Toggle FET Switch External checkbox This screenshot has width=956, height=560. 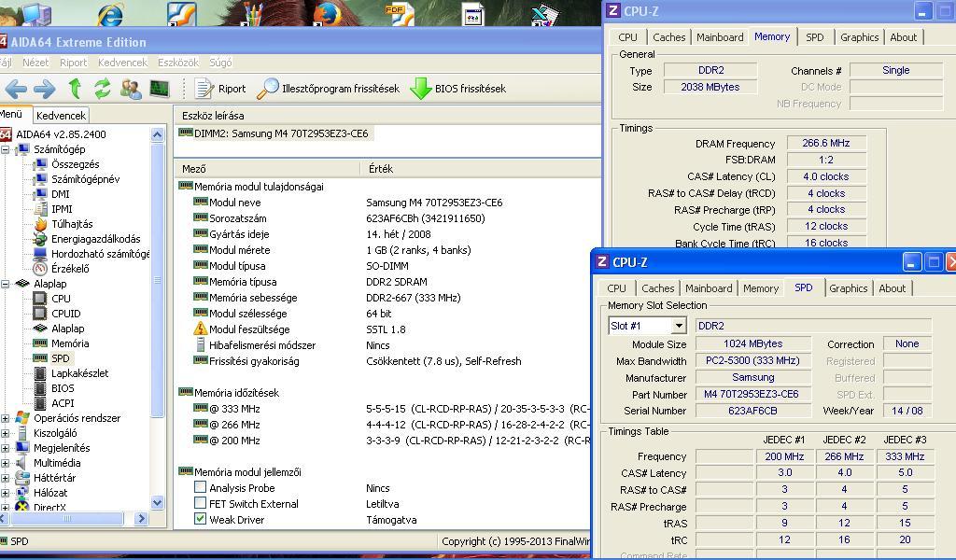click(x=200, y=503)
